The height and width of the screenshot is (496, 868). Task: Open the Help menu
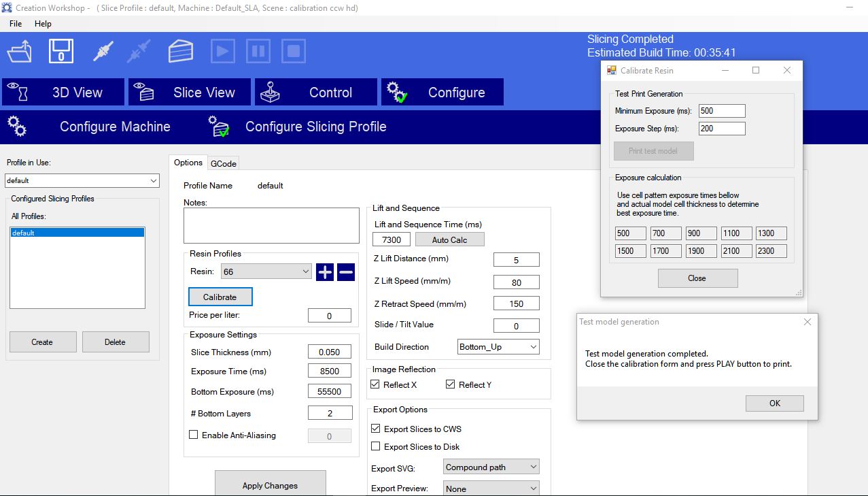pos(43,24)
